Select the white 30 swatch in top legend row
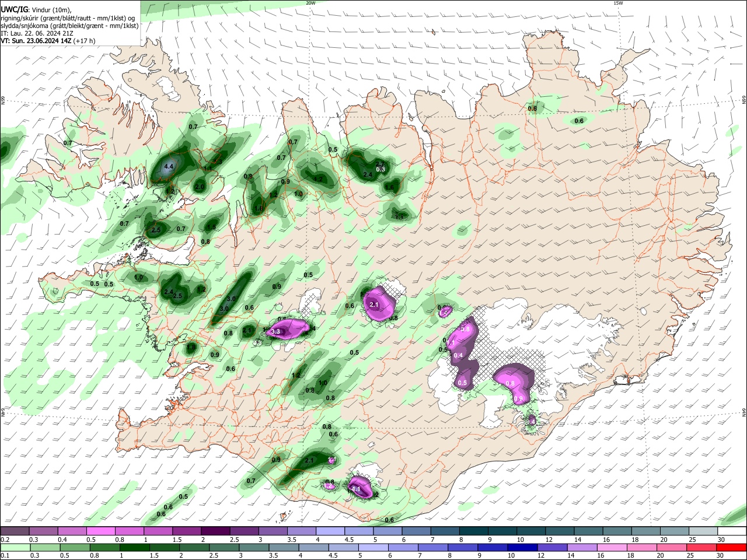Viewport: 747px width, 560px height. [x=732, y=531]
